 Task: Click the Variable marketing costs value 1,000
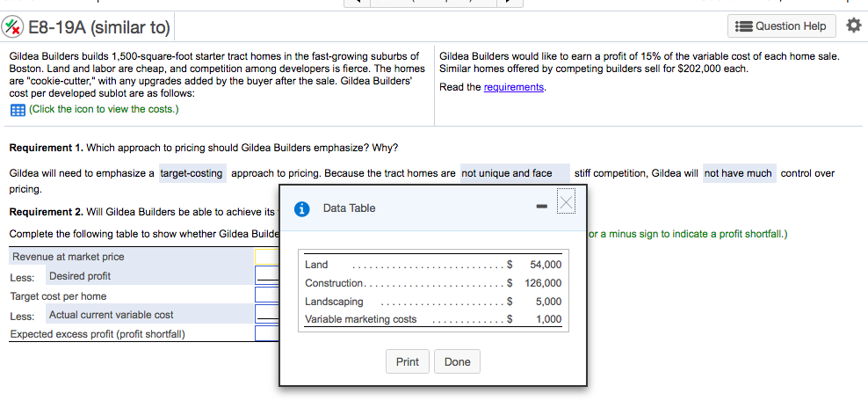click(x=548, y=319)
